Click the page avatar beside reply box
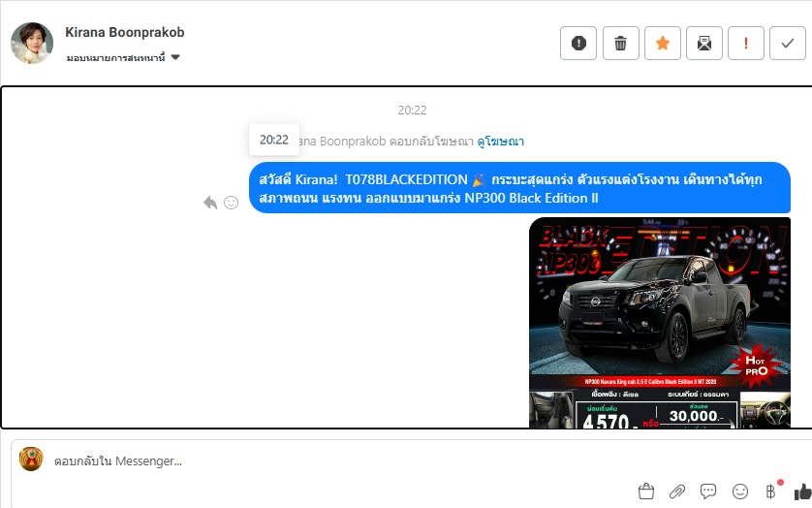 click(x=31, y=459)
